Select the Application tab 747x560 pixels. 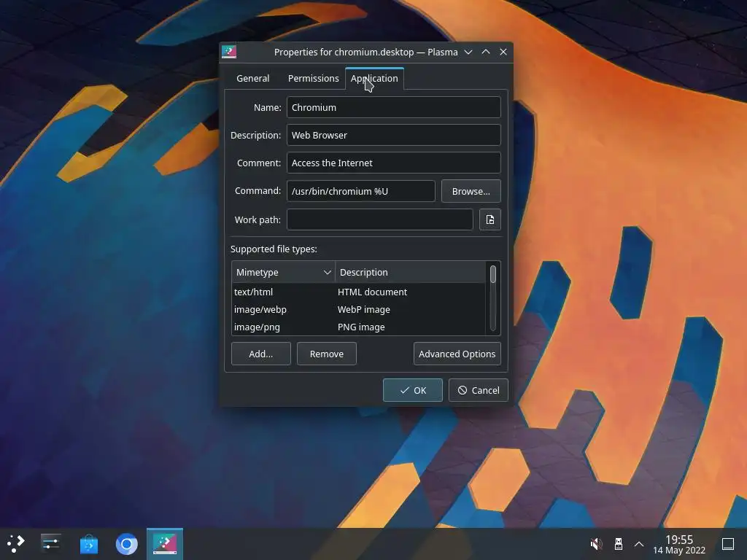[x=374, y=78]
